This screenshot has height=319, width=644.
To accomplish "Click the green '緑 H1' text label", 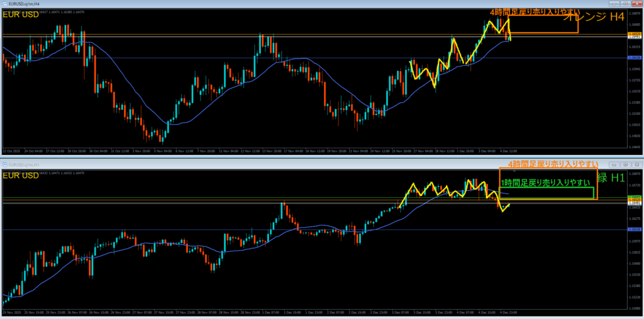I will pos(611,178).
